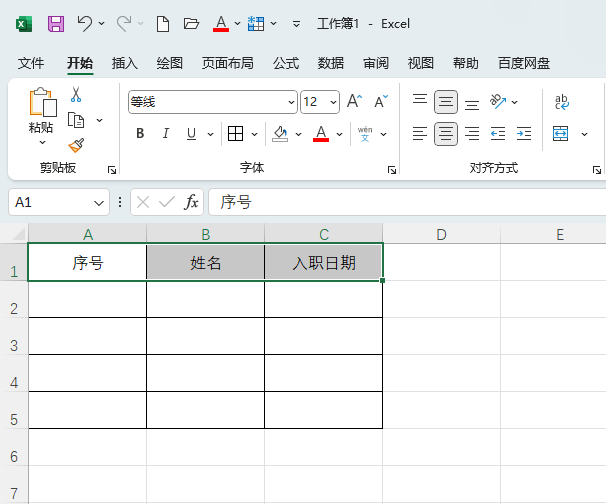This screenshot has width=606, height=504.
Task: Open Fill Color dropdown arrow
Action: (298, 134)
